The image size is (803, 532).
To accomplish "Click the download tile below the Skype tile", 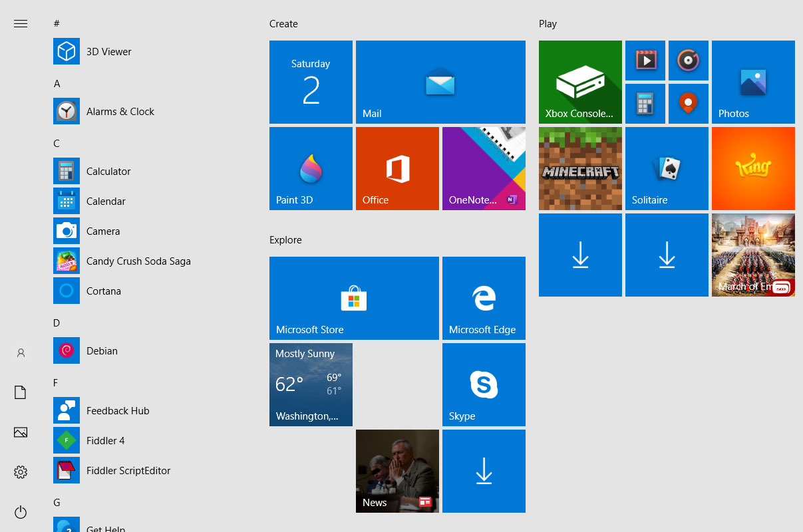I will click(x=484, y=471).
